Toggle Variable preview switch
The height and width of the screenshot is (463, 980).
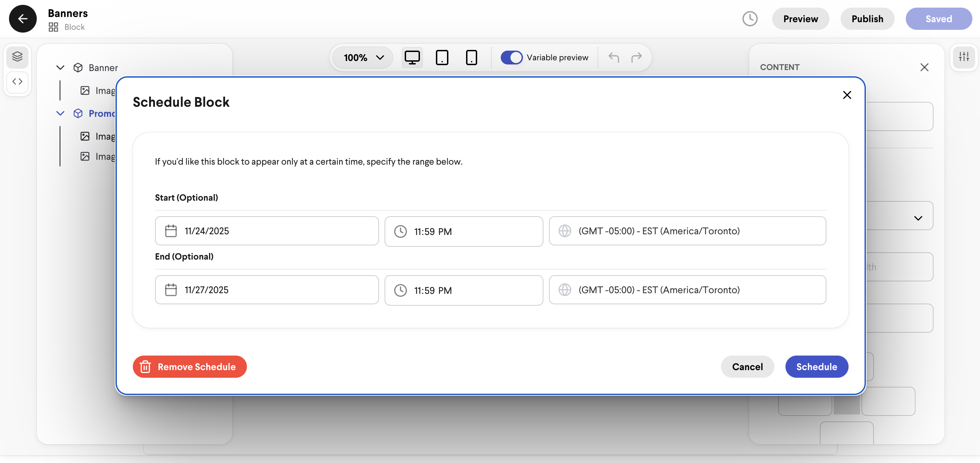[x=511, y=58]
